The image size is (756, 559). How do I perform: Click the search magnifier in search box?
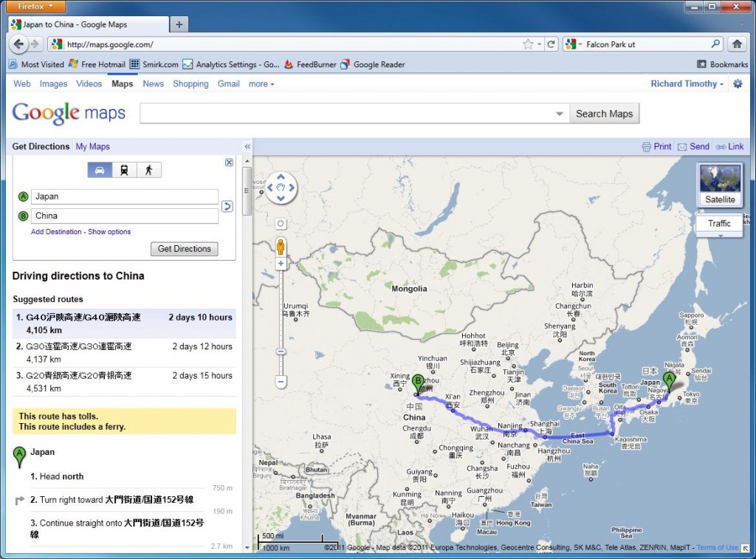[x=715, y=44]
